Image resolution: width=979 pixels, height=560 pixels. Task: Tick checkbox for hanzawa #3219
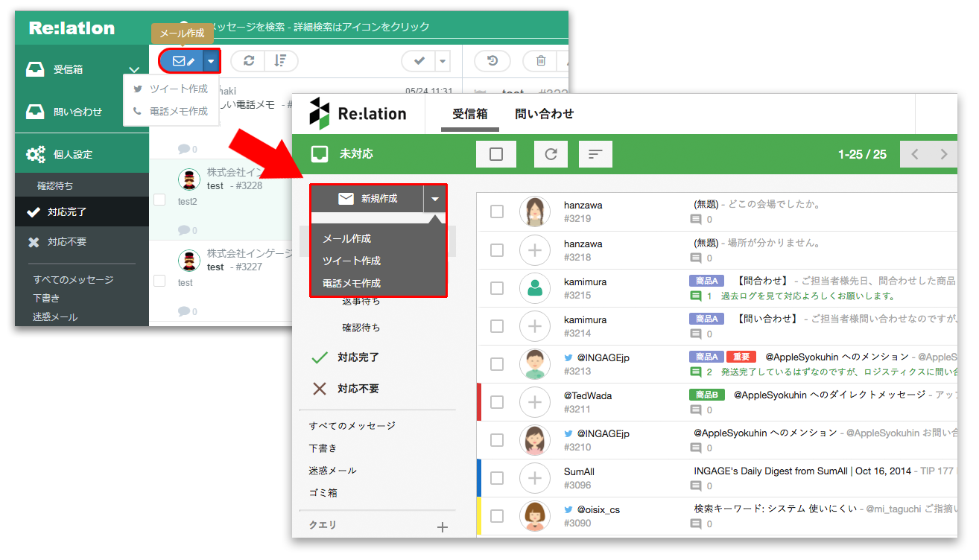pyautogui.click(x=497, y=212)
